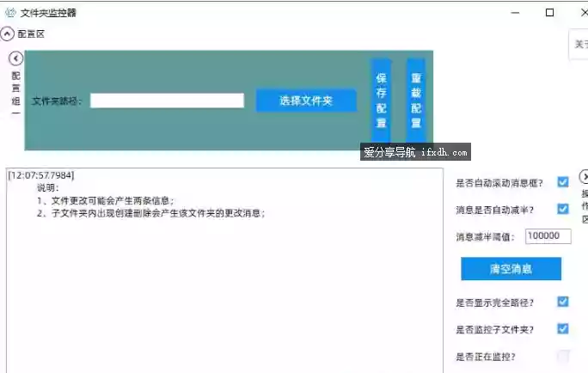Collapse the 配置组一 left arrow
588x373 pixels.
[15, 58]
